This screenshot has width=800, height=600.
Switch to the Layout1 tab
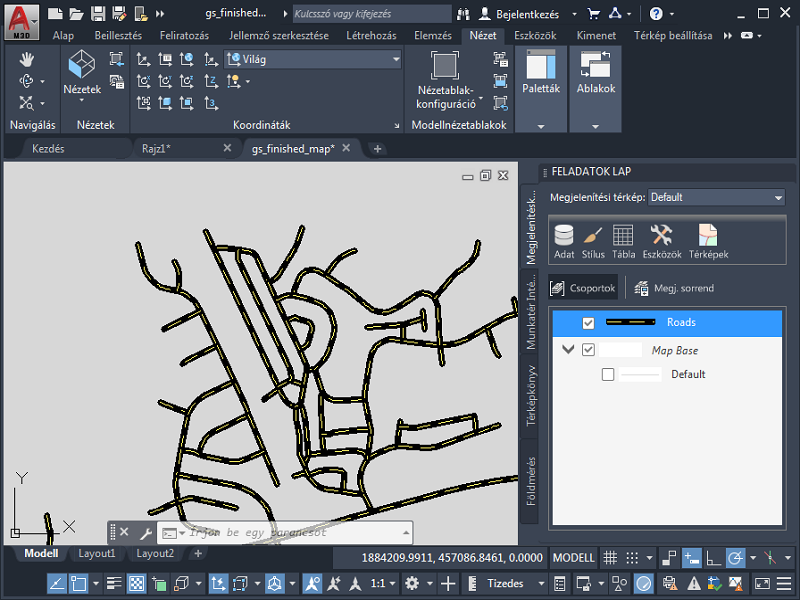[97, 553]
